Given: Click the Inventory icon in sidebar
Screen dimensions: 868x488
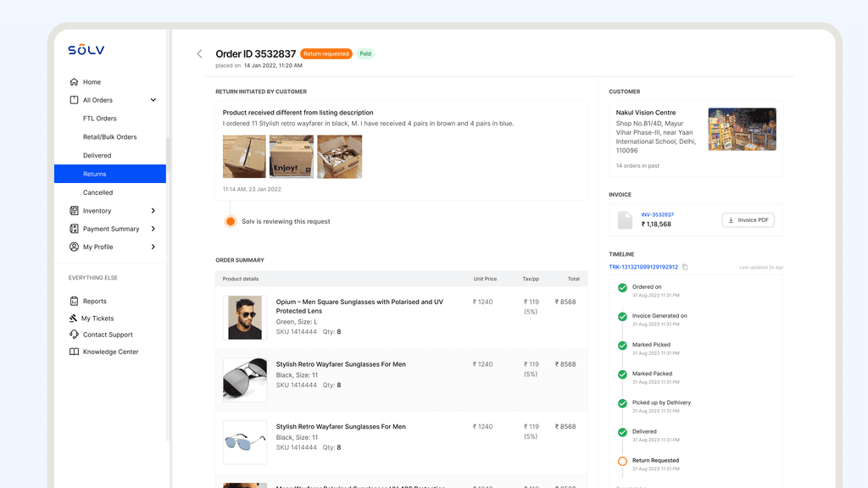Looking at the screenshot, I should [x=75, y=211].
